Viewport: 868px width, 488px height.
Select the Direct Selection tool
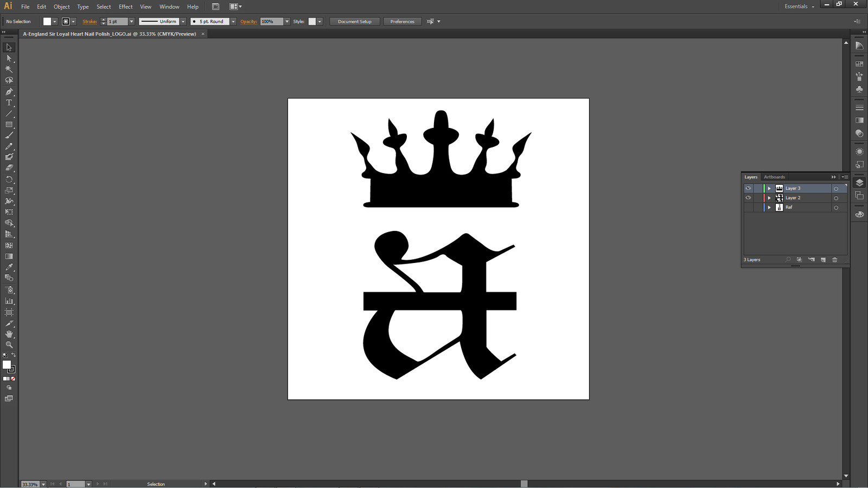tap(9, 59)
